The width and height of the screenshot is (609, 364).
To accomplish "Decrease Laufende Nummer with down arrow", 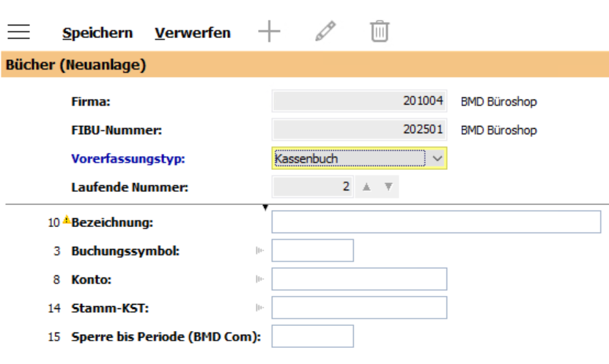I will (x=388, y=187).
